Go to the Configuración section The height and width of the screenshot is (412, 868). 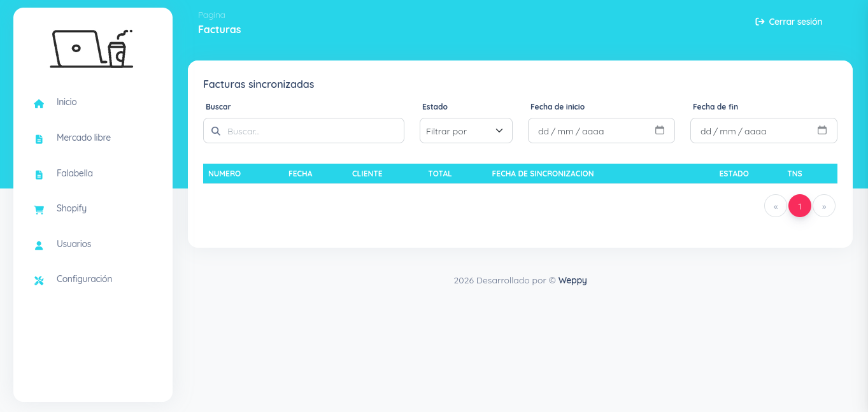(x=84, y=279)
